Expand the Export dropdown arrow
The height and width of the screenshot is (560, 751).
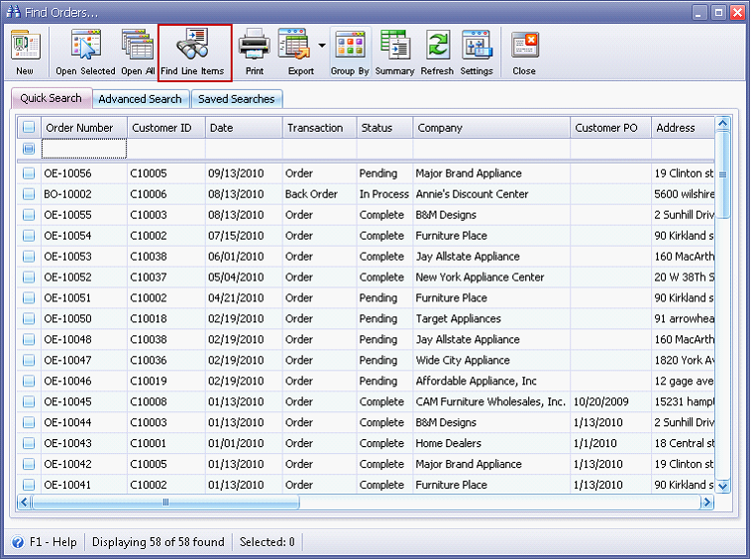(322, 46)
